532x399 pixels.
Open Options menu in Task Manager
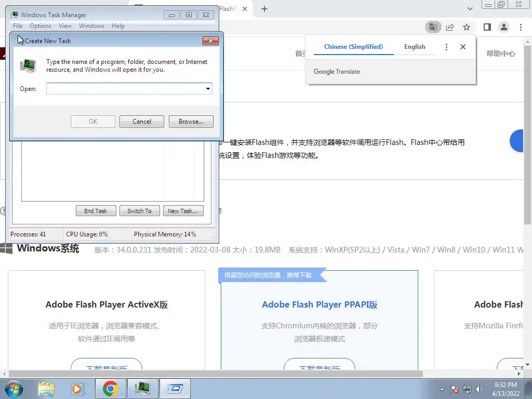click(41, 26)
